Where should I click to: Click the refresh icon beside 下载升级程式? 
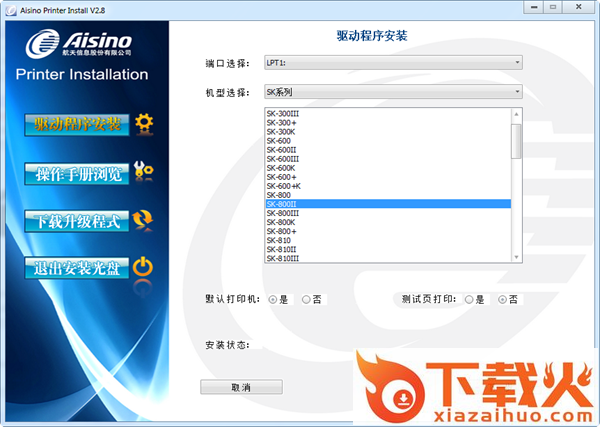click(x=144, y=221)
